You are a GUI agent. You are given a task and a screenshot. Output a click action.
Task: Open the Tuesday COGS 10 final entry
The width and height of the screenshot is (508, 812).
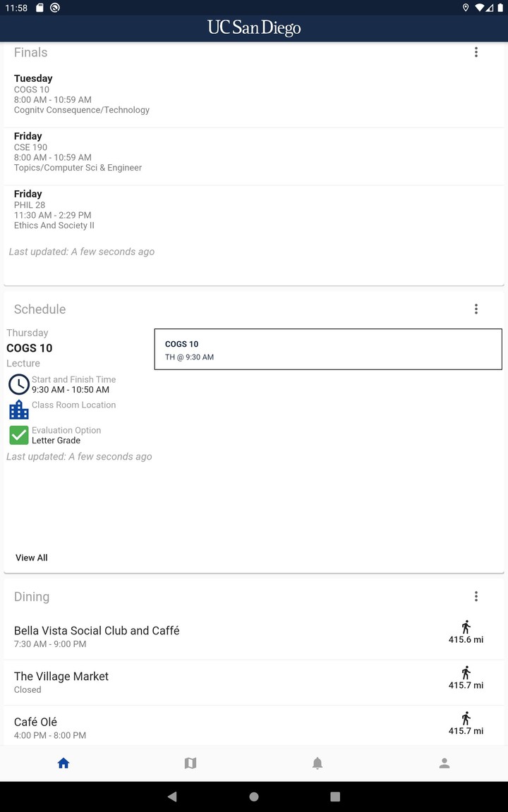point(81,94)
